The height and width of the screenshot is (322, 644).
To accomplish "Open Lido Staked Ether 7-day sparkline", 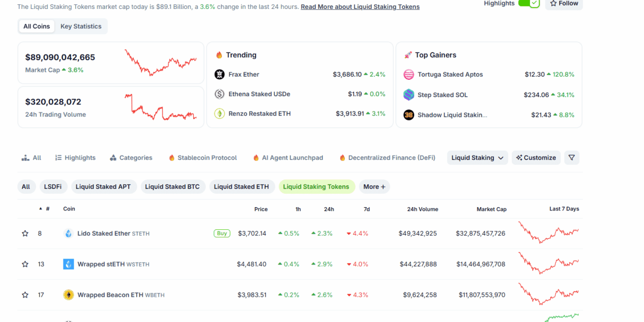I will pyautogui.click(x=548, y=232).
